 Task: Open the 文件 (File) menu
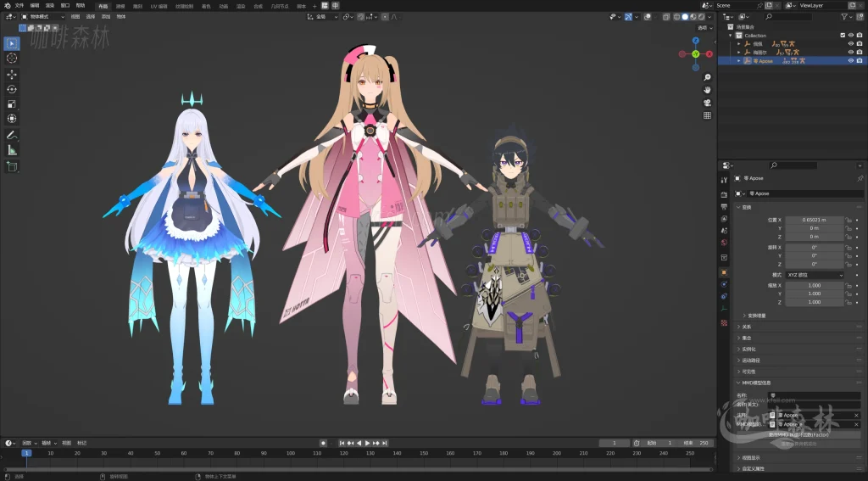click(19, 6)
